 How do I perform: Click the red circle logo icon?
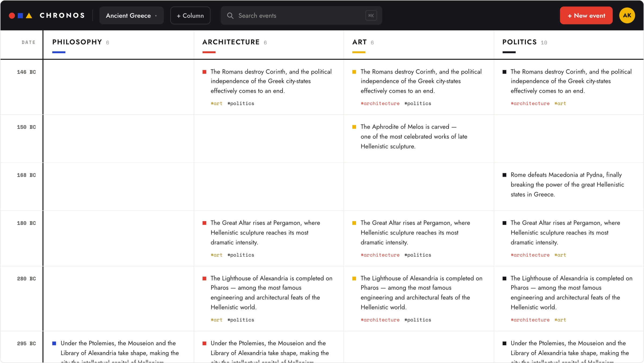[x=12, y=16]
